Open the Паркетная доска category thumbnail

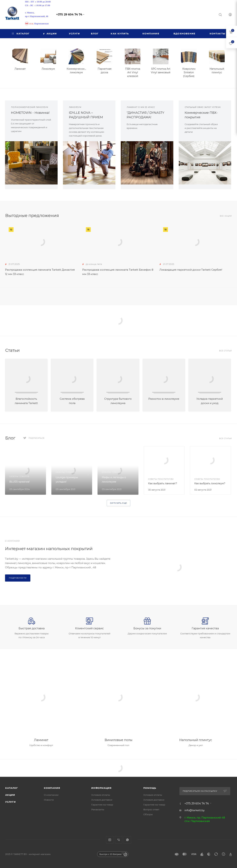104,56
